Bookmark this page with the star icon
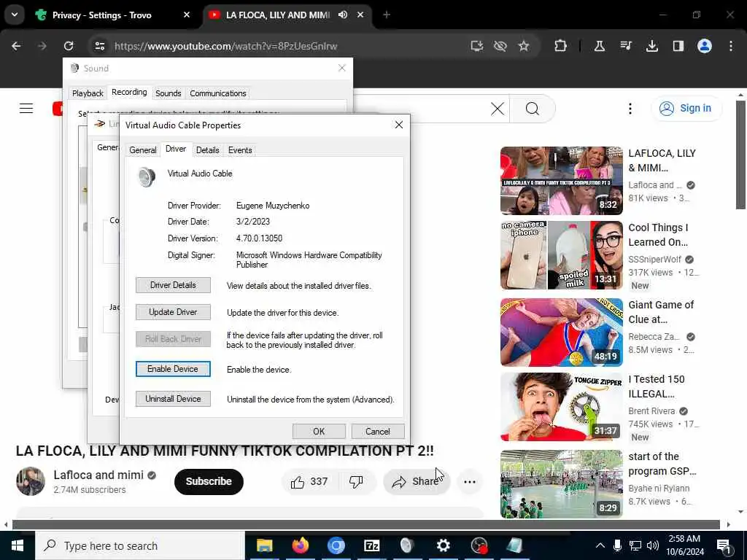Viewport: 747px width, 560px height. click(524, 46)
